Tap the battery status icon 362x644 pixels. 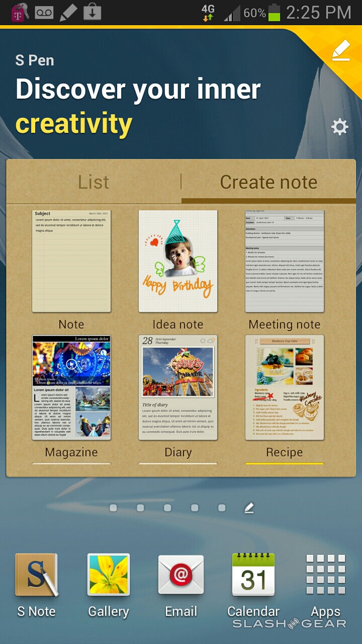(274, 13)
